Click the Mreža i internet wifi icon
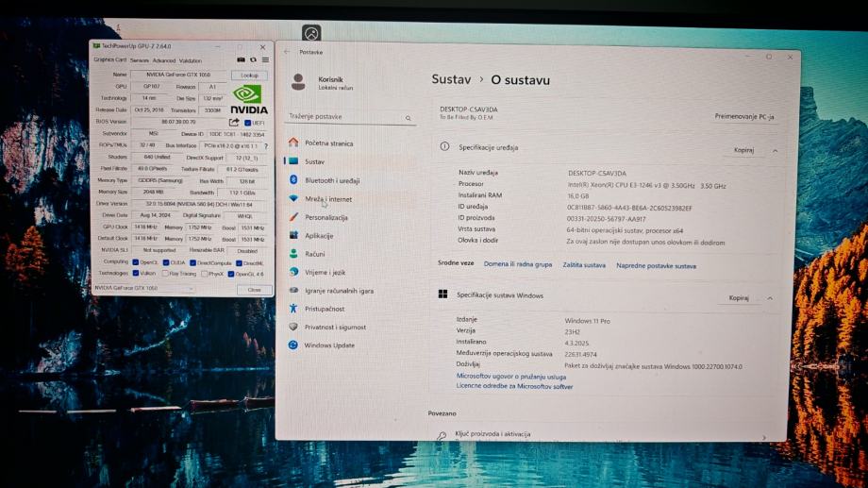This screenshot has height=488, width=868. tap(293, 198)
